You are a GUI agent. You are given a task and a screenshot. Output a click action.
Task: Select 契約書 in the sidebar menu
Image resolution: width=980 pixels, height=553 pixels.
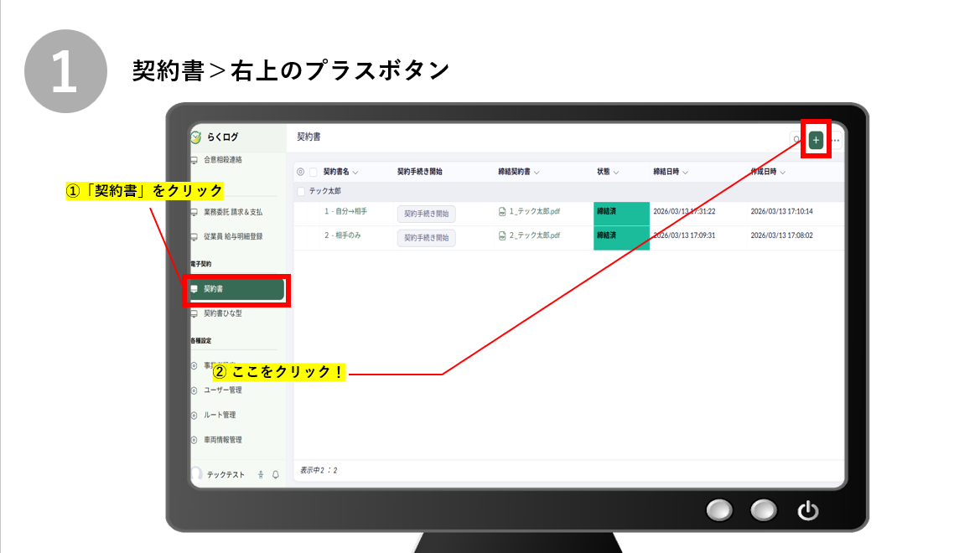point(236,289)
